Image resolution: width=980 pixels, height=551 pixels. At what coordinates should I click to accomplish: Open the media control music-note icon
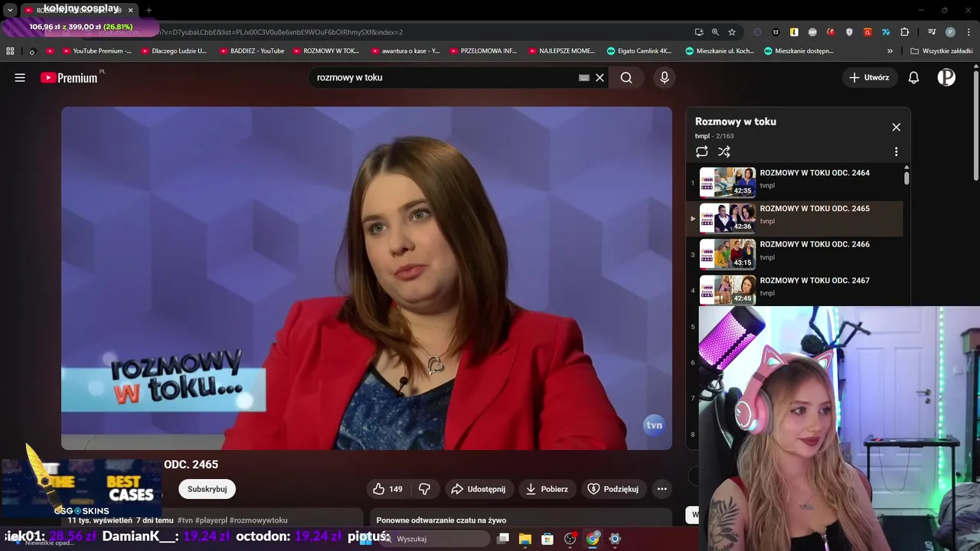tap(932, 32)
